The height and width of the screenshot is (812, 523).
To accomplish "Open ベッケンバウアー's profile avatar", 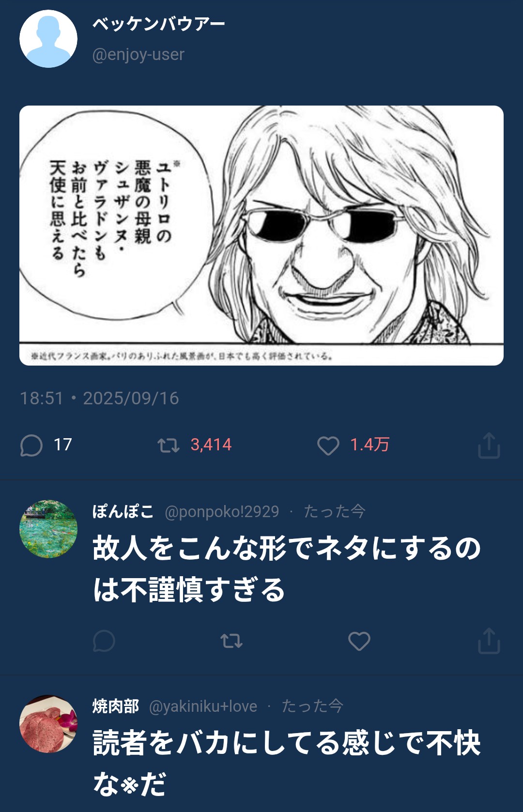I will click(x=48, y=39).
